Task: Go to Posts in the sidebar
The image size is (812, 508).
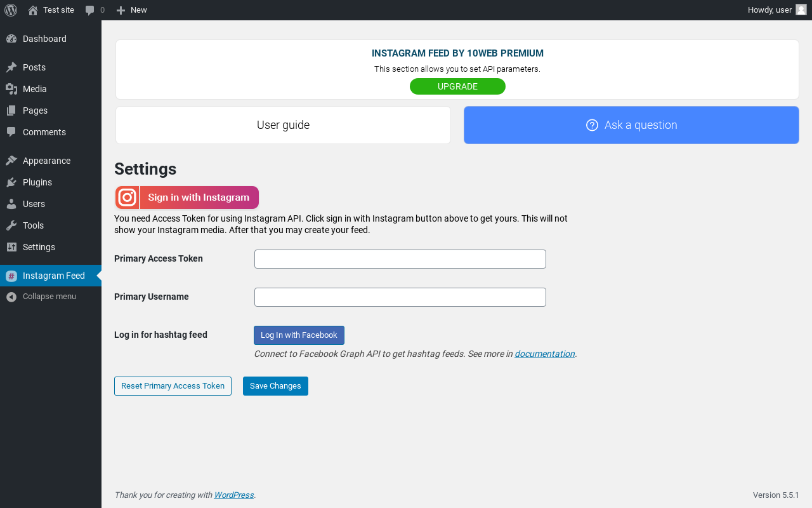Action: (34, 67)
